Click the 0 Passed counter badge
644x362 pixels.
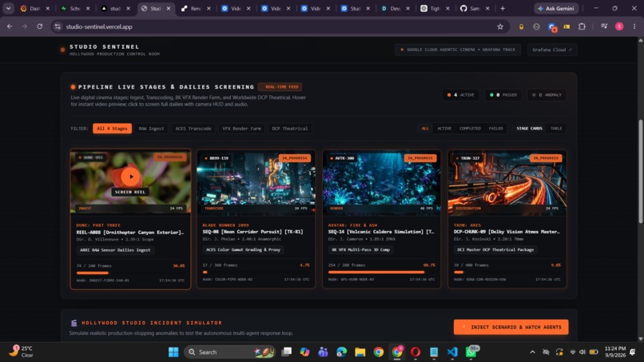tap(503, 95)
